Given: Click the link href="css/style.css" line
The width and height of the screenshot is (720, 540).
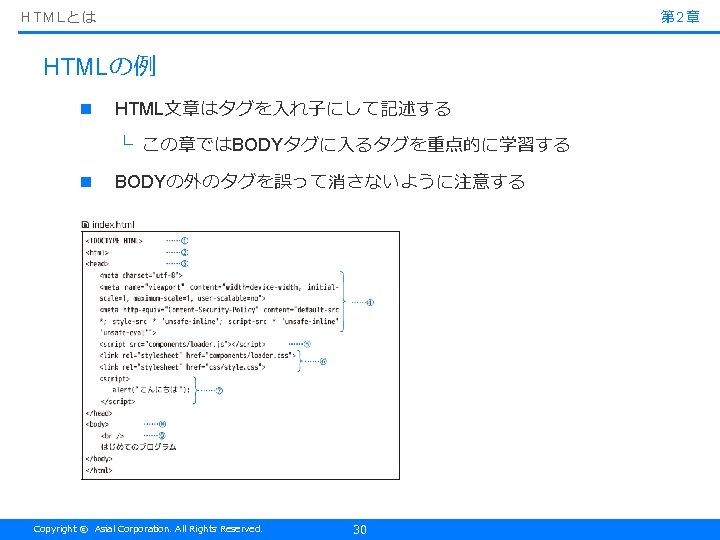Looking at the screenshot, I should 182,367.
